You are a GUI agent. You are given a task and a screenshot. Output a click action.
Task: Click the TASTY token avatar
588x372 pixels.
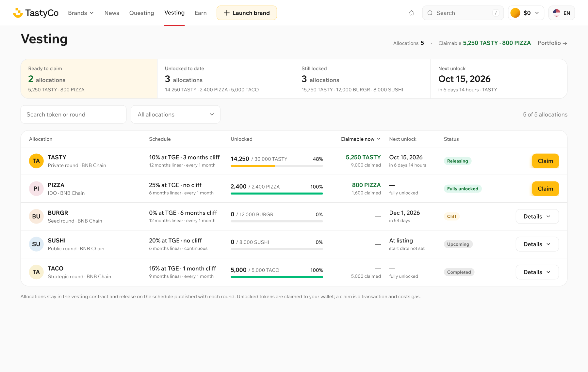coord(36,161)
